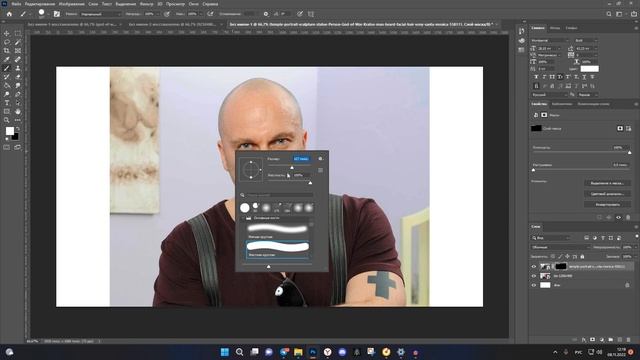The image size is (640, 360).
Task: Choose the soft round brush stroke preset
Action: coord(278,229)
